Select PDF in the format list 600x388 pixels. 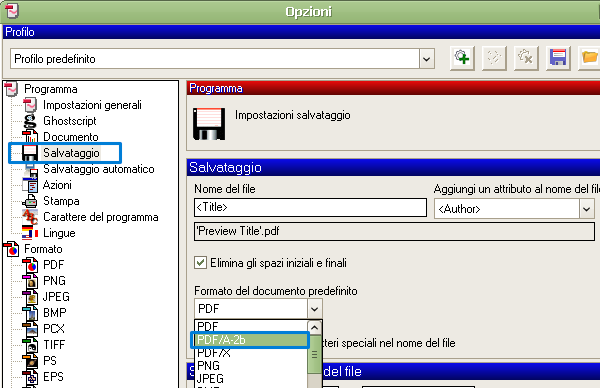(251, 326)
